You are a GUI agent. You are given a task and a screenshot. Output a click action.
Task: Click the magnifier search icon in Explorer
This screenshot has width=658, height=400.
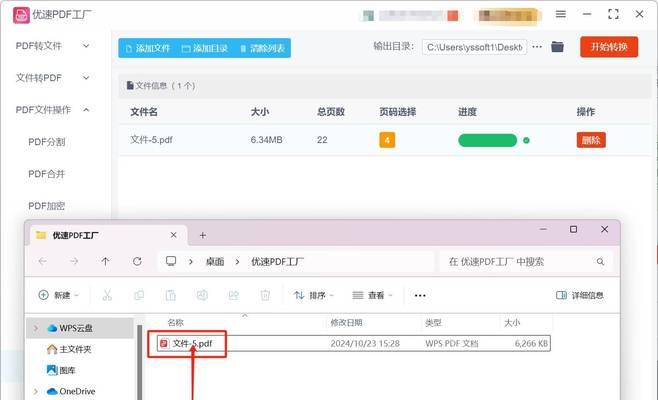pos(601,262)
